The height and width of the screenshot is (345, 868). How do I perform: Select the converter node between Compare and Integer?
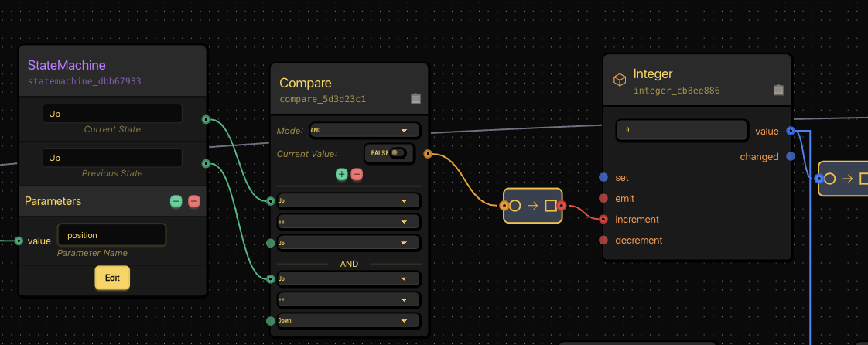pyautogui.click(x=534, y=206)
